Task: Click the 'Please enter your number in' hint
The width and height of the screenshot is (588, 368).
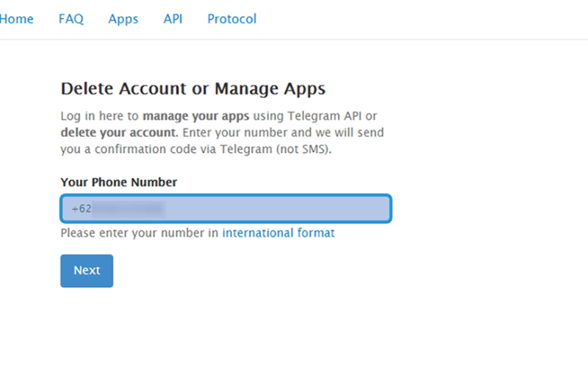Action: 140,233
